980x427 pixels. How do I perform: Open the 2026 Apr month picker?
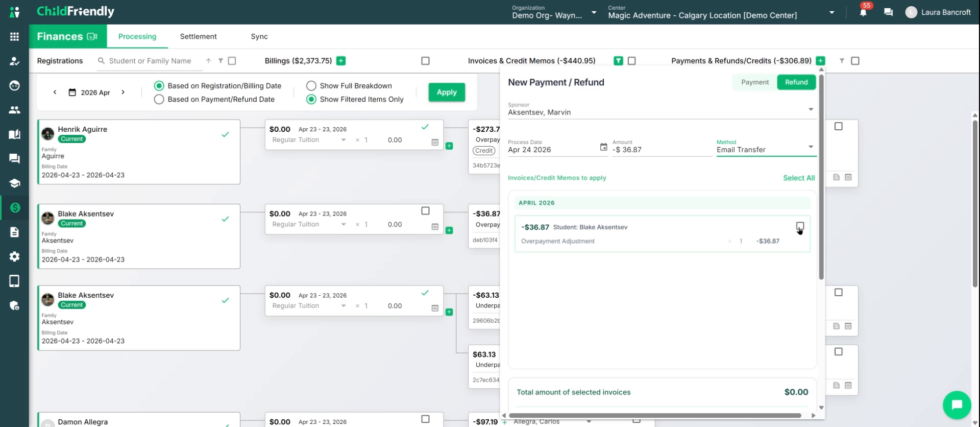pos(90,92)
